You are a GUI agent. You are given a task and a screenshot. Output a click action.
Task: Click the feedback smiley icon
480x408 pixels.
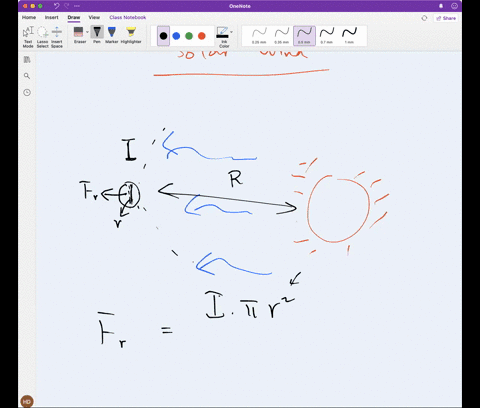pyautogui.click(x=454, y=6)
